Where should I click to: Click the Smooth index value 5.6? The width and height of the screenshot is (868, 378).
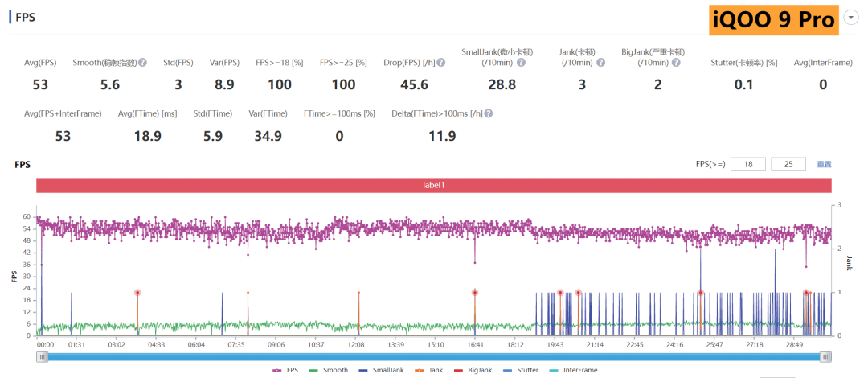(108, 84)
